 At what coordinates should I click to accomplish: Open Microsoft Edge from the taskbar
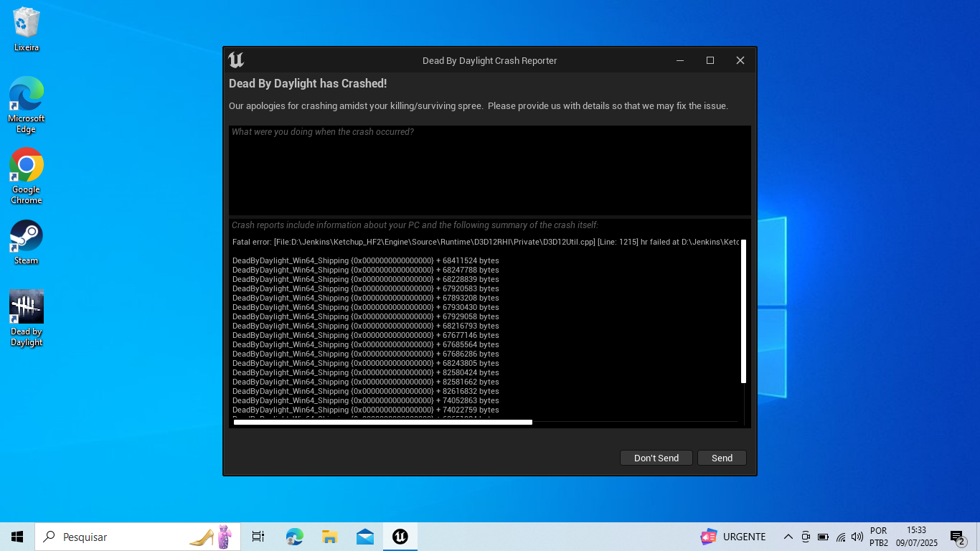(x=294, y=537)
